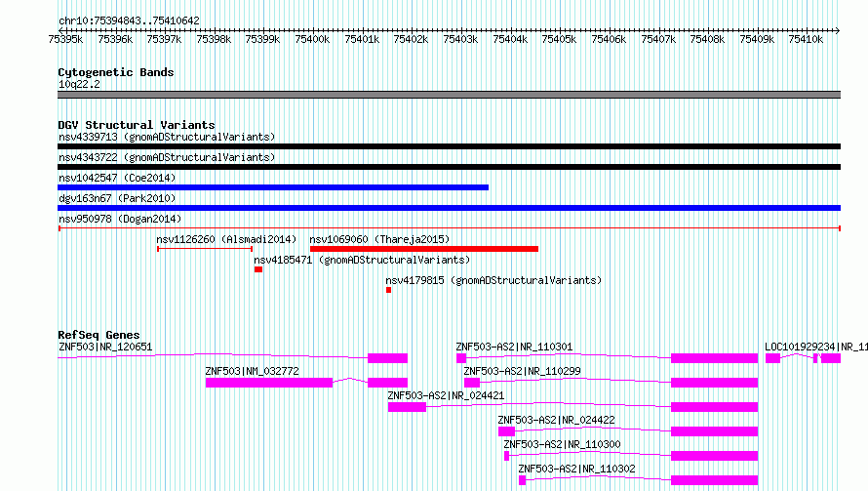Select the dgv163n67 Park2010 blue bar

pos(449,208)
